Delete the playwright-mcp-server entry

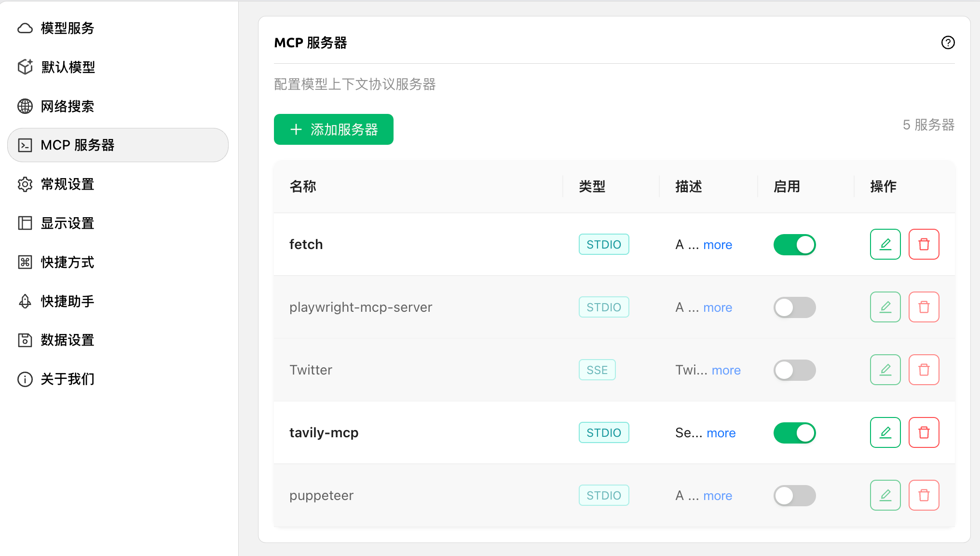click(924, 307)
